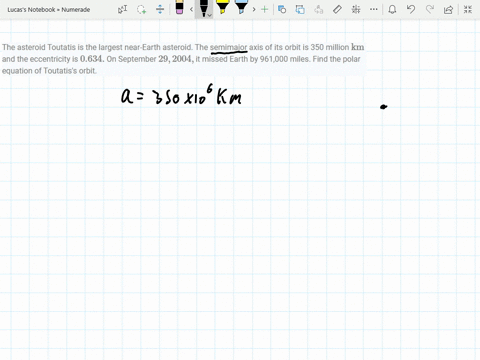Click the black ink dot on the page

pos(384,107)
